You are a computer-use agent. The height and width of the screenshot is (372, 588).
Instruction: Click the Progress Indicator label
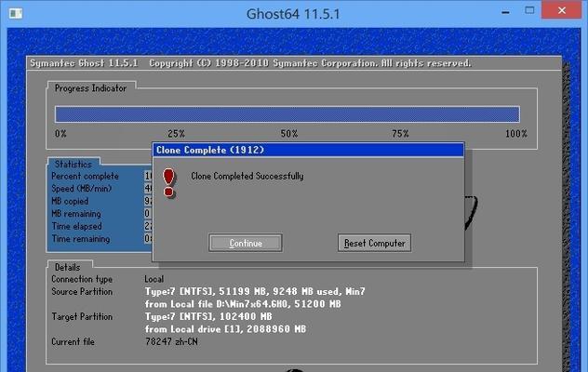pyautogui.click(x=90, y=88)
